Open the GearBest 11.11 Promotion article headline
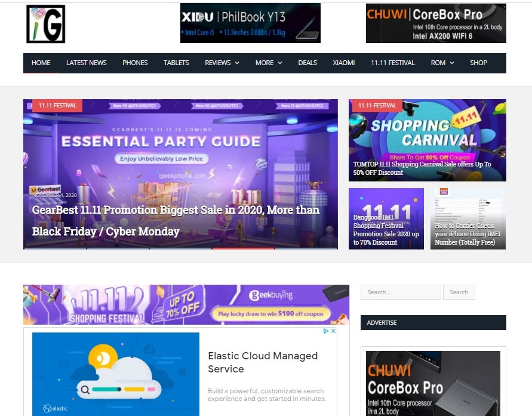This screenshot has width=532, height=416. (x=176, y=221)
